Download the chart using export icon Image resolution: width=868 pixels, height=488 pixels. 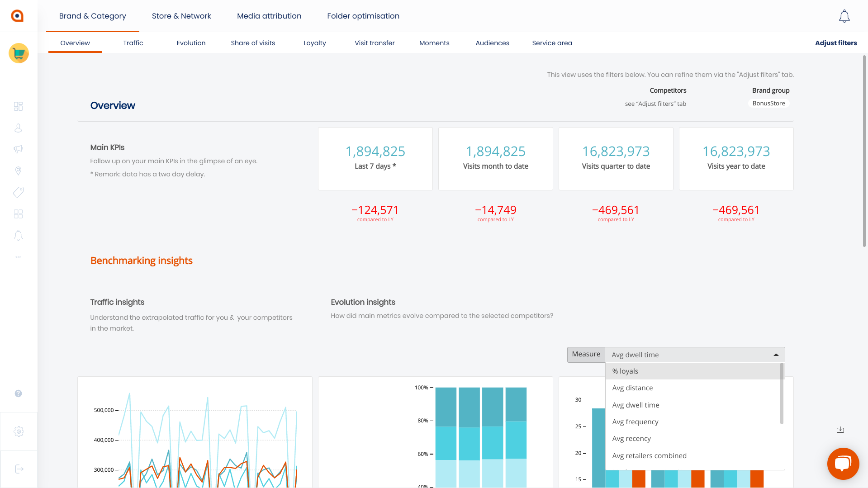coord(840,430)
